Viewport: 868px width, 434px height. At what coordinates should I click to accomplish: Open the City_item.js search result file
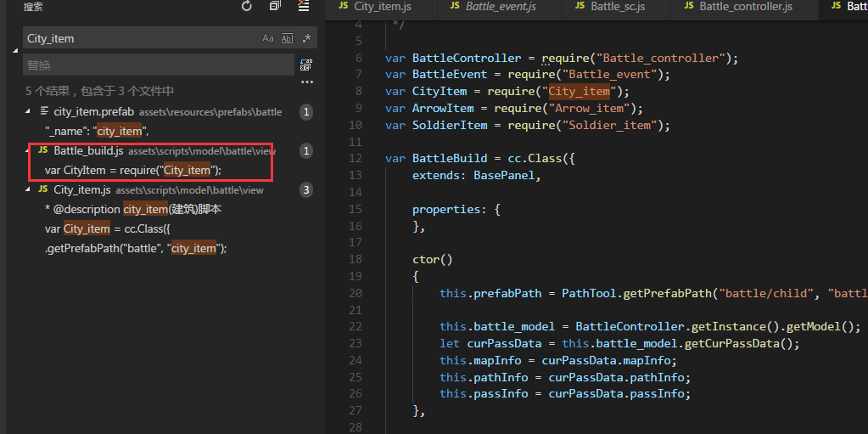(82, 190)
